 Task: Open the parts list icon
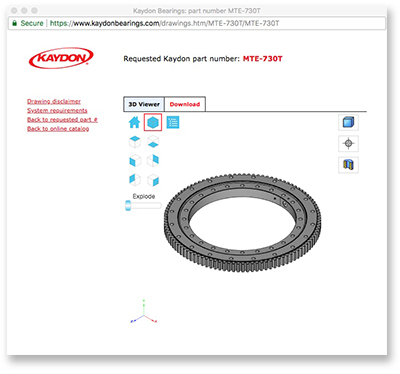[x=173, y=122]
